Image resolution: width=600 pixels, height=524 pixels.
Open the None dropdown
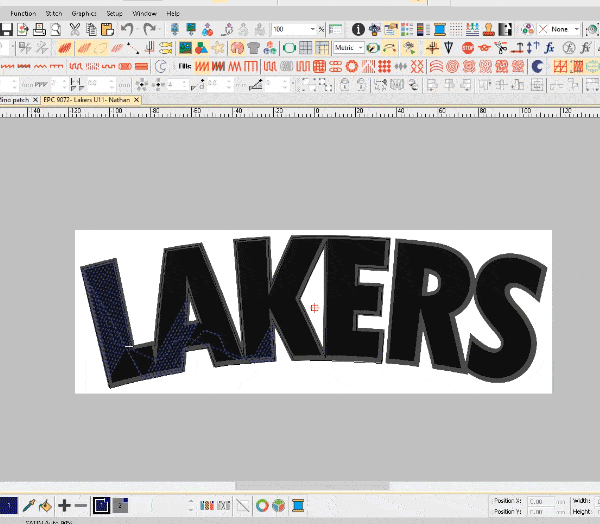tap(576, 29)
